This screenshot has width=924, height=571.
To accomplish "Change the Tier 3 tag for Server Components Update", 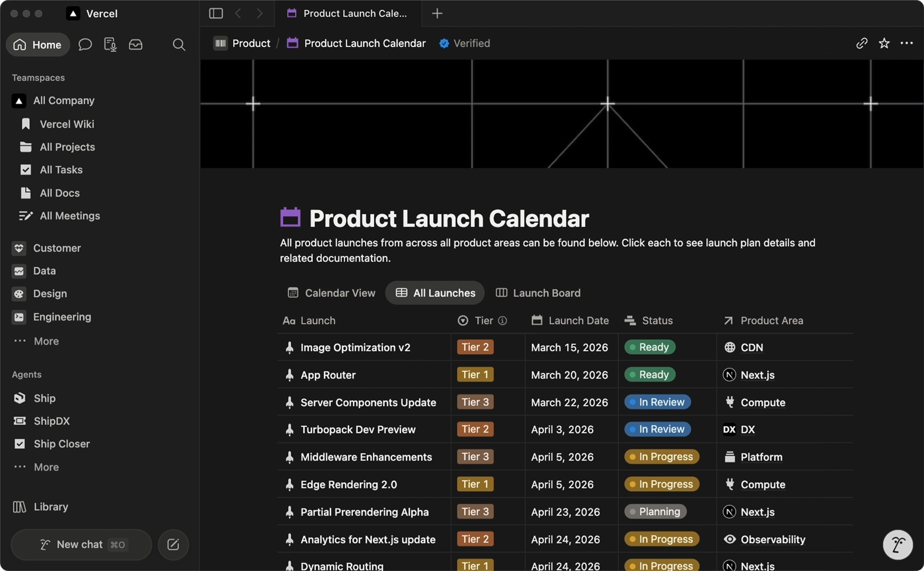I will click(x=475, y=402).
